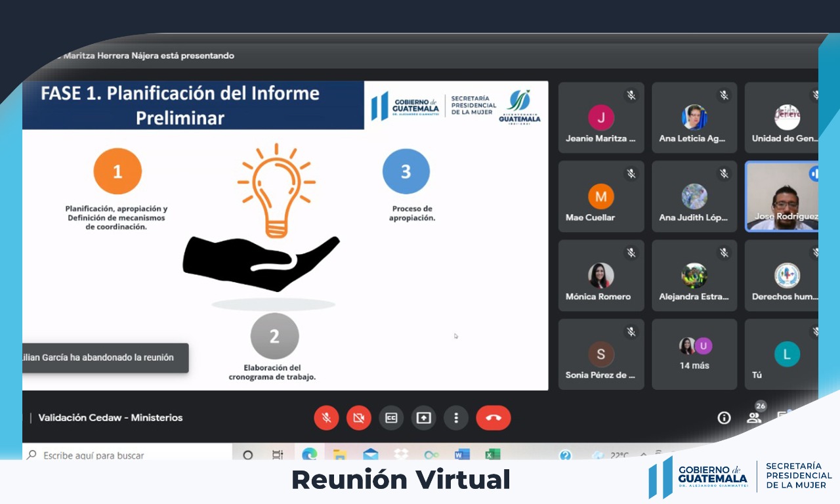Click the present screen button

(x=423, y=418)
